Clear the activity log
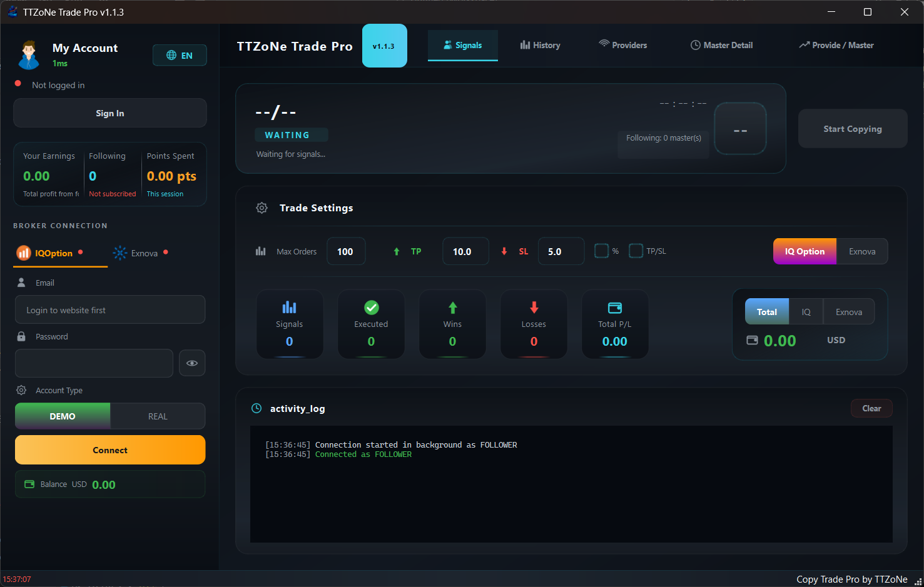Screen dimensions: 924x587 tap(871, 408)
